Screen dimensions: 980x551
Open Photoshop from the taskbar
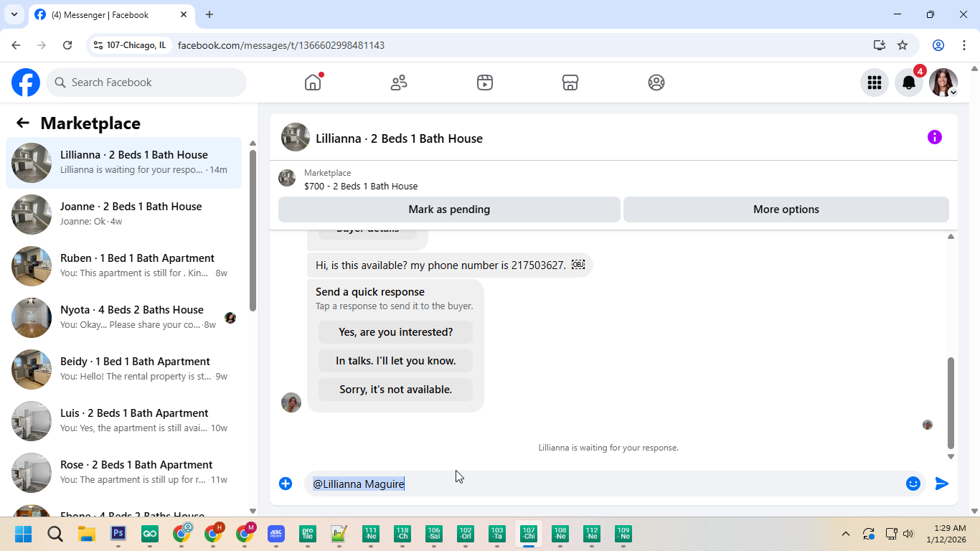[118, 534]
